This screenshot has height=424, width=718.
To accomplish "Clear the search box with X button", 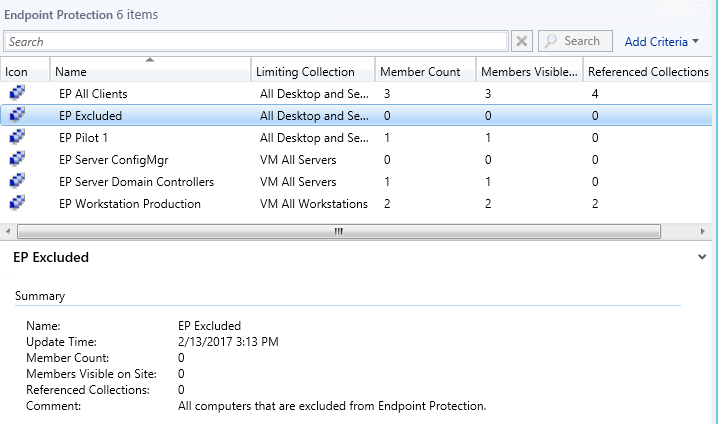I will pos(522,42).
